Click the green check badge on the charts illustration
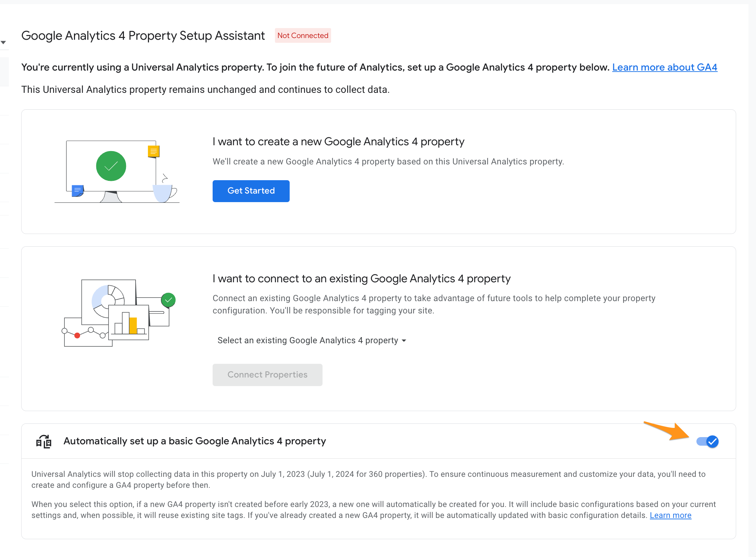Viewport: 756px width, 557px height. [x=168, y=300]
